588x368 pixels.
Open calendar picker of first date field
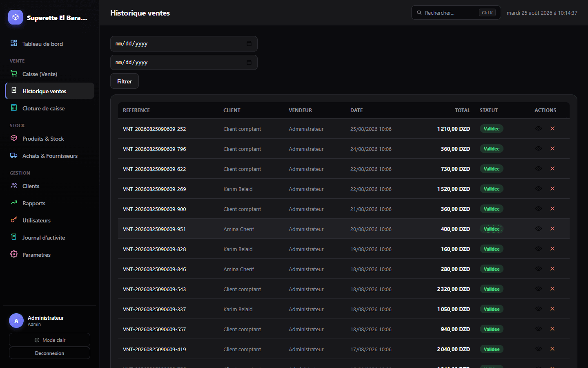(249, 44)
